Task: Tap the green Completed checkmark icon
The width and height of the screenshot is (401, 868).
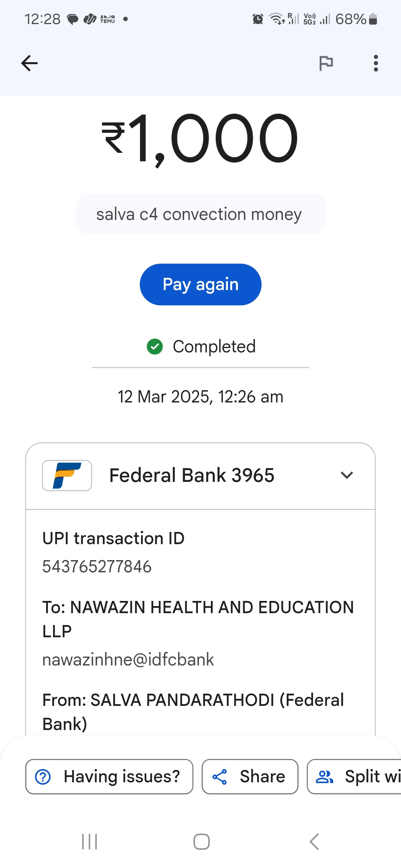Action: click(155, 347)
